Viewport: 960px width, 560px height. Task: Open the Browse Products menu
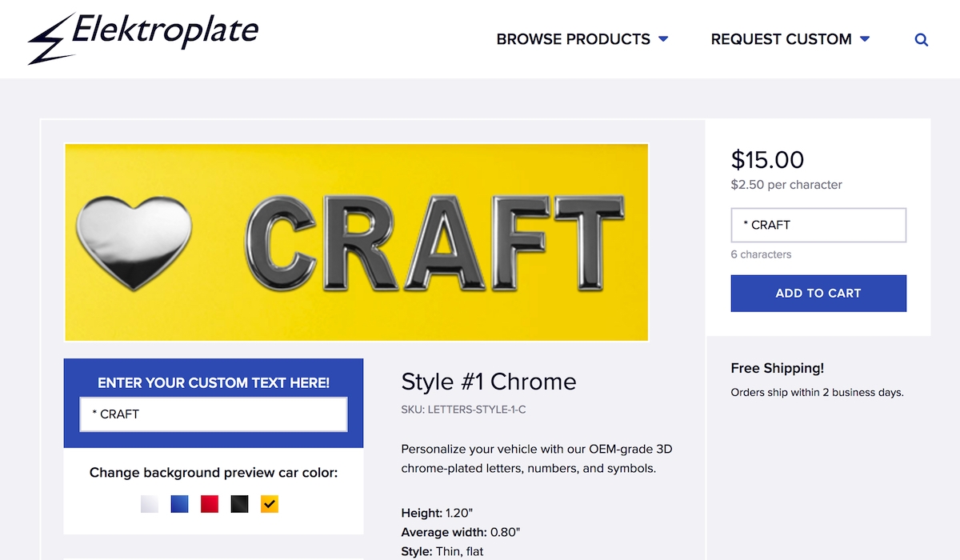[x=573, y=39]
